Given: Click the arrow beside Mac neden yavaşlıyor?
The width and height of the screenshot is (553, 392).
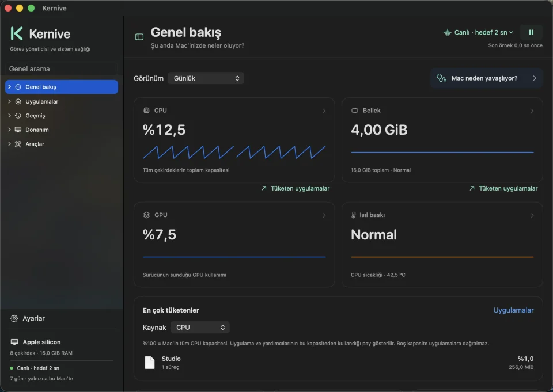Looking at the screenshot, I should tap(535, 78).
